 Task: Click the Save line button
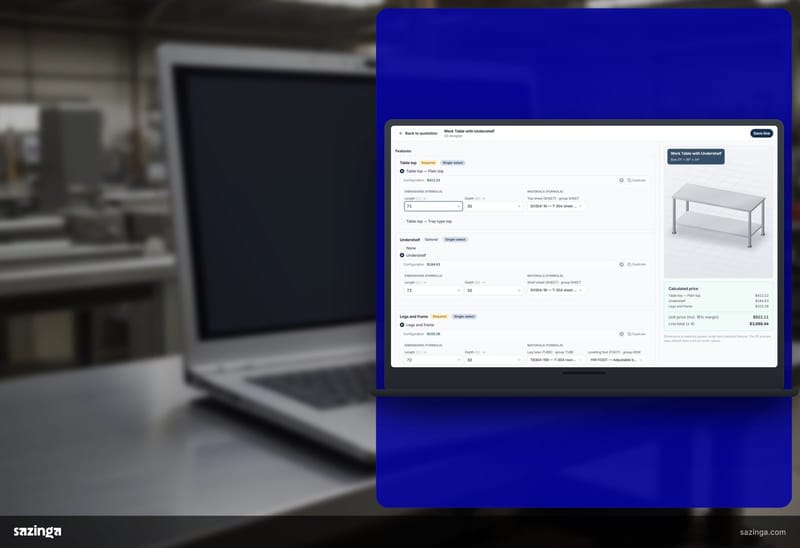(x=761, y=133)
